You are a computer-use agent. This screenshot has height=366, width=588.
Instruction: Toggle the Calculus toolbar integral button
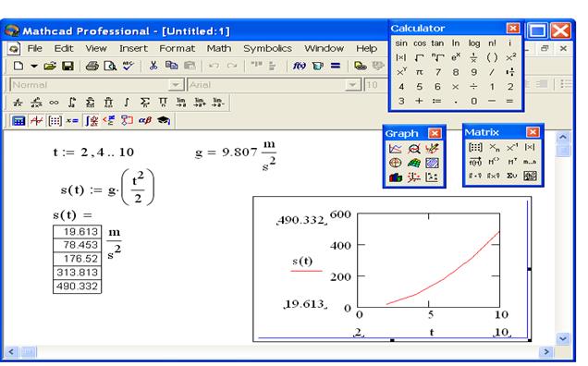[92, 121]
